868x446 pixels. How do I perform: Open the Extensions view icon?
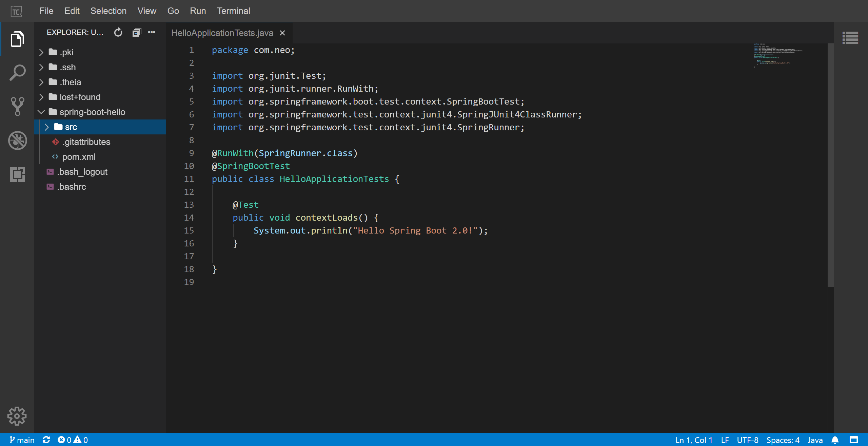coord(17,174)
